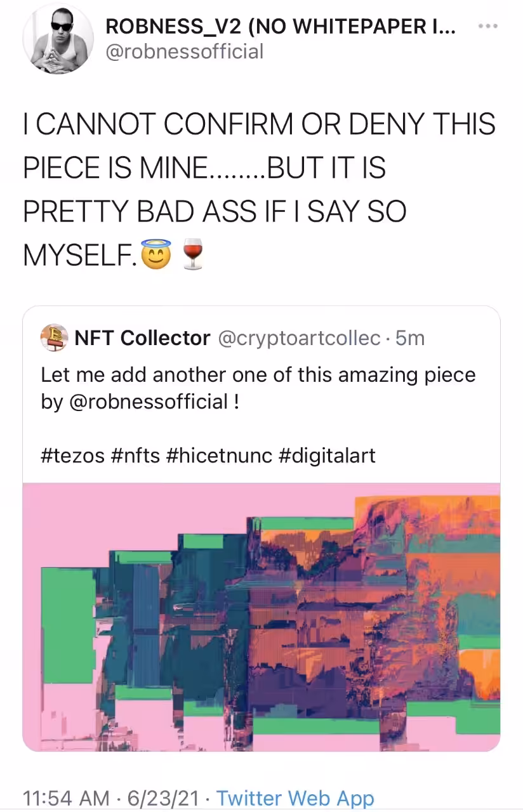Screen dimensions: 523x812
Task: Open quoted tweet via 'Let me add another' text
Action: 258,374
